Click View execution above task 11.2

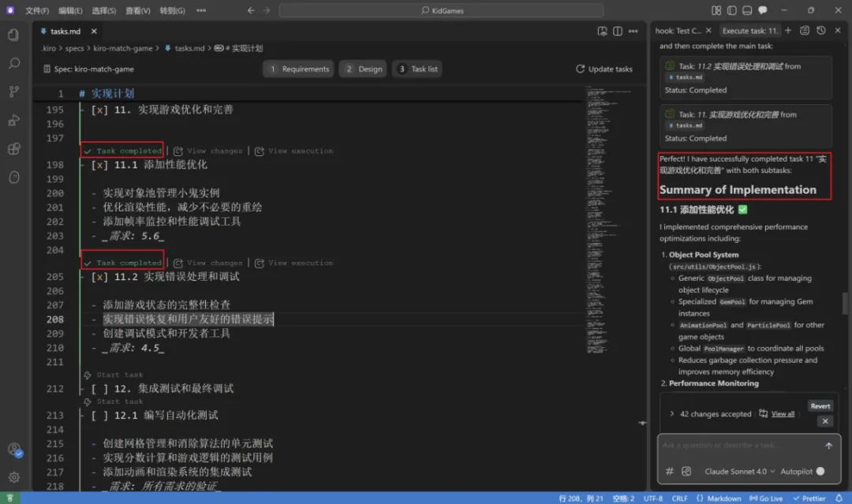[294, 263]
